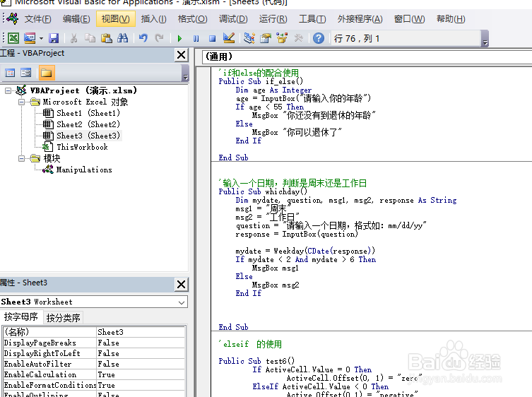
Task: Open project panel toolbar options arrow
Action: click(185, 73)
